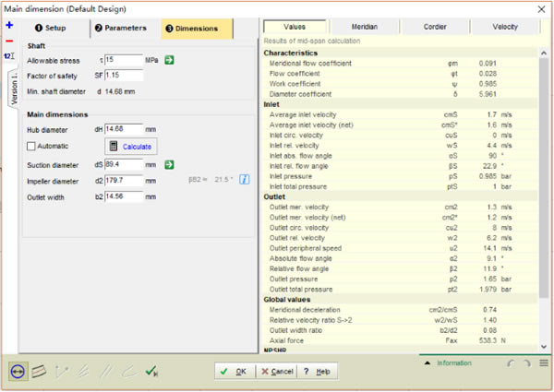The width and height of the screenshot is (554, 392).
Task: Click the red minus icon at top left
Action: tap(9, 41)
